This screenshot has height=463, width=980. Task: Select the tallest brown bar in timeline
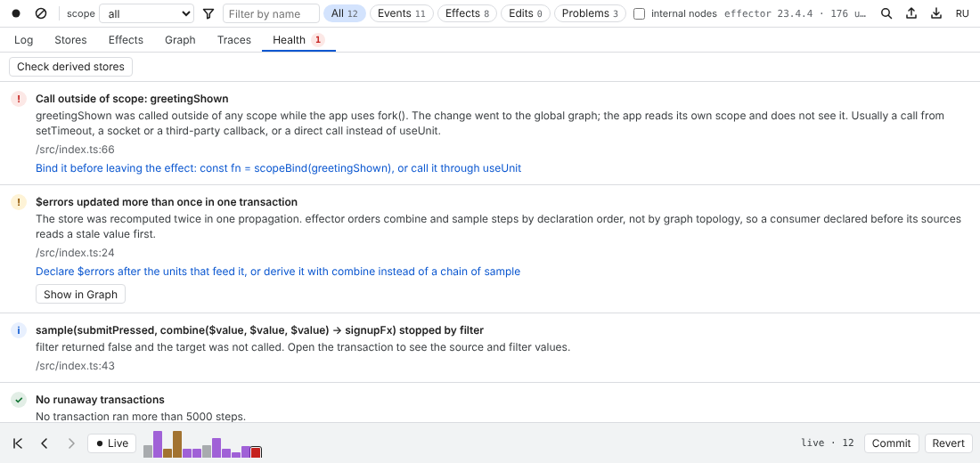click(177, 444)
